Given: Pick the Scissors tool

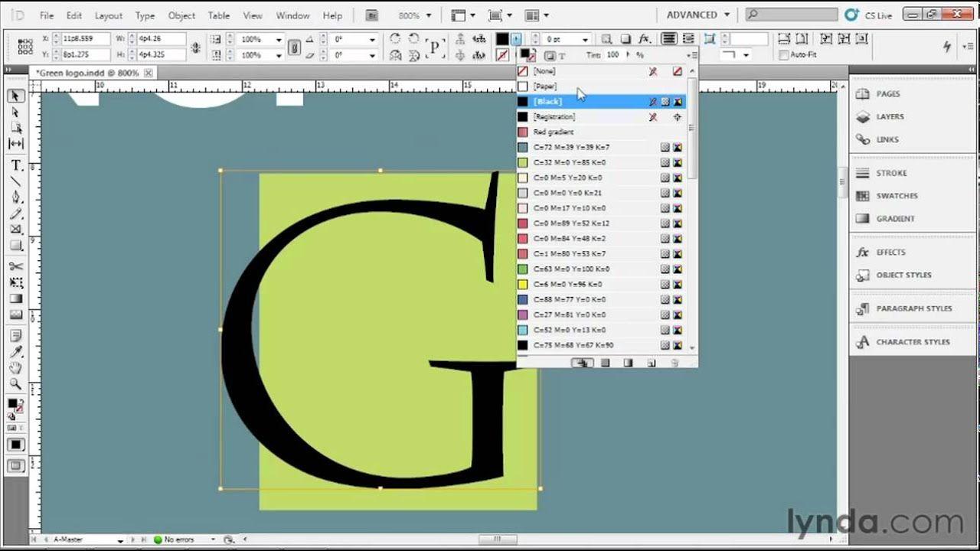Looking at the screenshot, I should click(15, 266).
